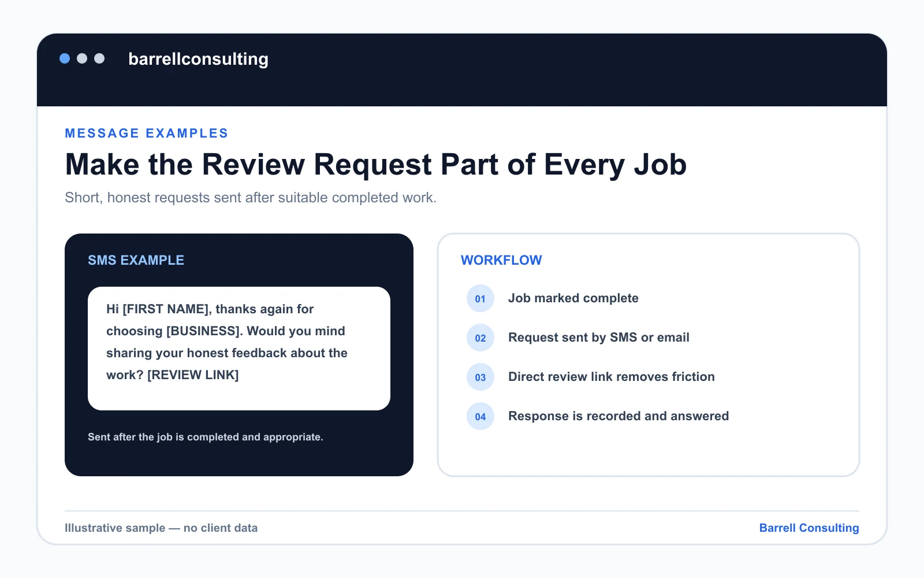
Task: Click the barrellconsulting header title
Action: (x=198, y=59)
